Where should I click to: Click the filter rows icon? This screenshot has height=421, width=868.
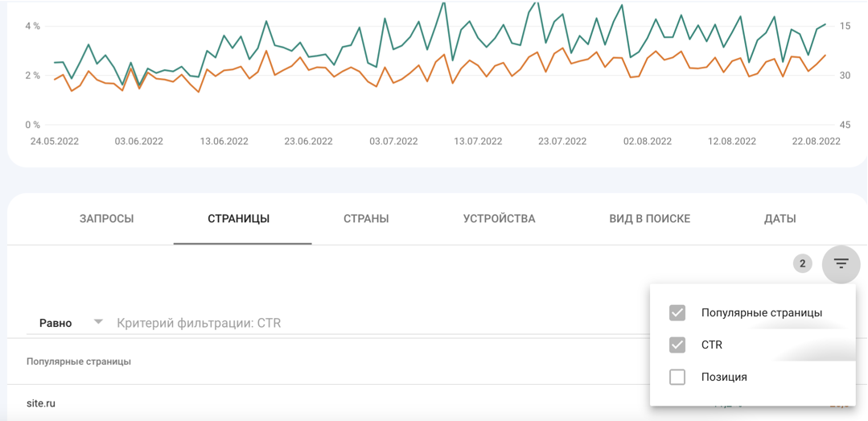tap(841, 263)
